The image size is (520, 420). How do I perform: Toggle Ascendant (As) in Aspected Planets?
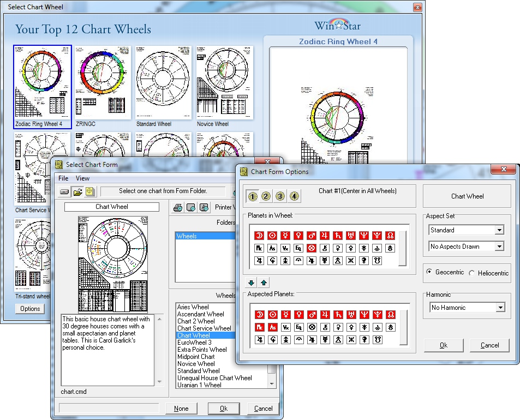click(x=273, y=327)
